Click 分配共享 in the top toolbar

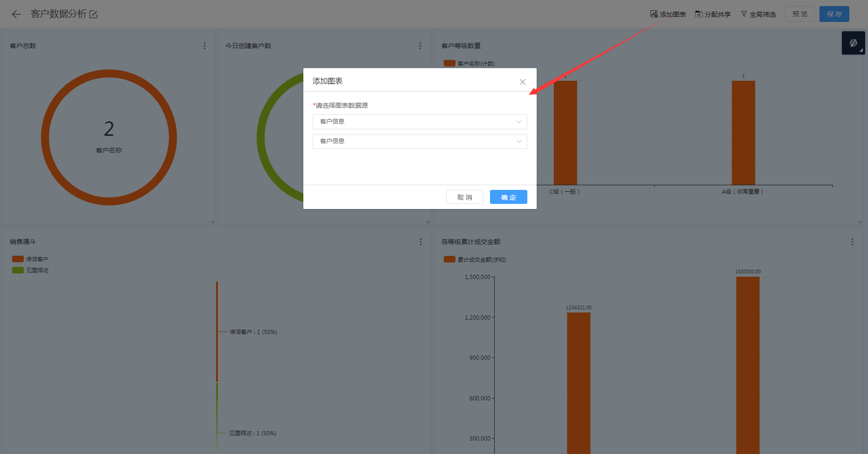tap(713, 14)
